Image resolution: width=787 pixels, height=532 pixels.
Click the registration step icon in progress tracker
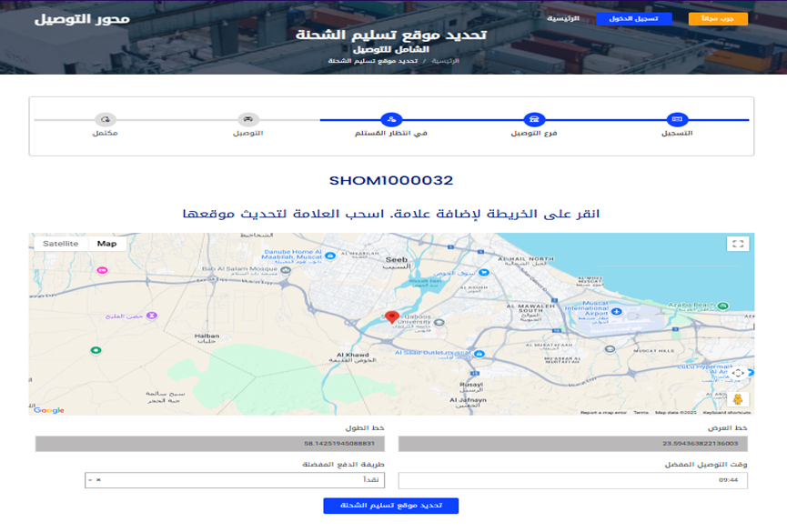[x=675, y=119]
